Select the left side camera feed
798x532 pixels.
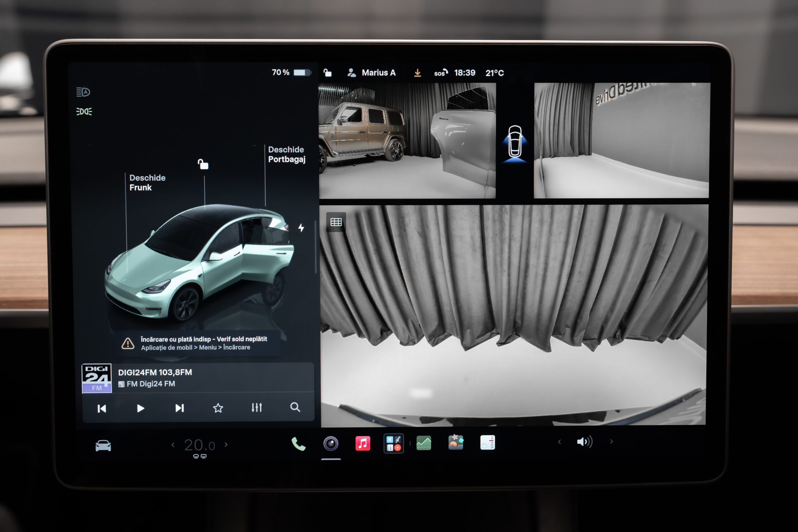(x=407, y=141)
